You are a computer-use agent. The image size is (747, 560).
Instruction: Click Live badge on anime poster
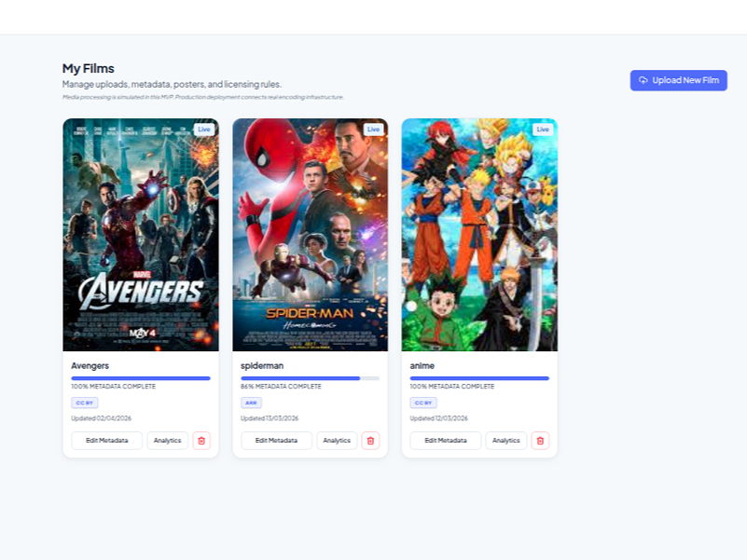coord(543,130)
